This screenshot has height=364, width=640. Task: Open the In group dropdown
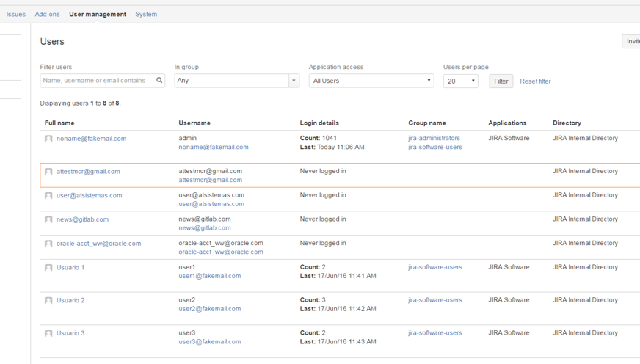[x=236, y=81]
